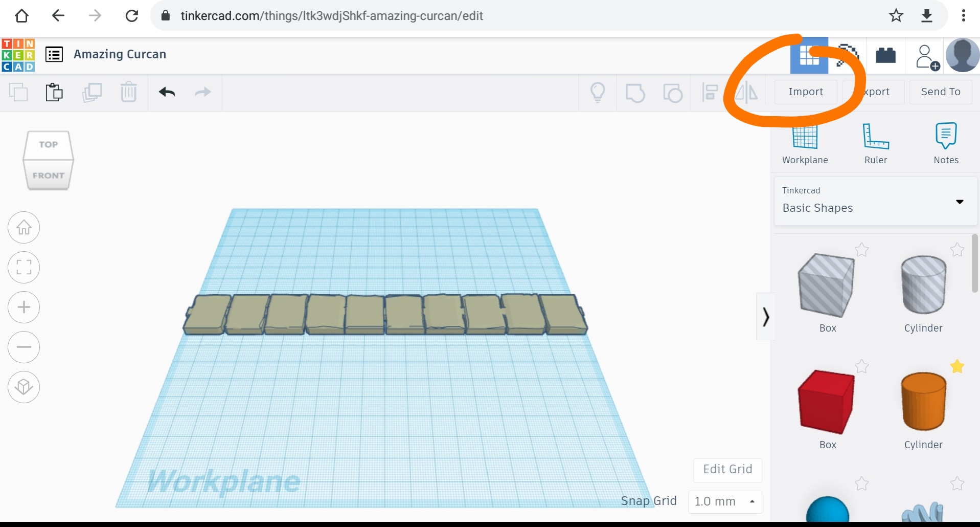The image size is (980, 527).
Task: Open the Send To option
Action: [940, 92]
